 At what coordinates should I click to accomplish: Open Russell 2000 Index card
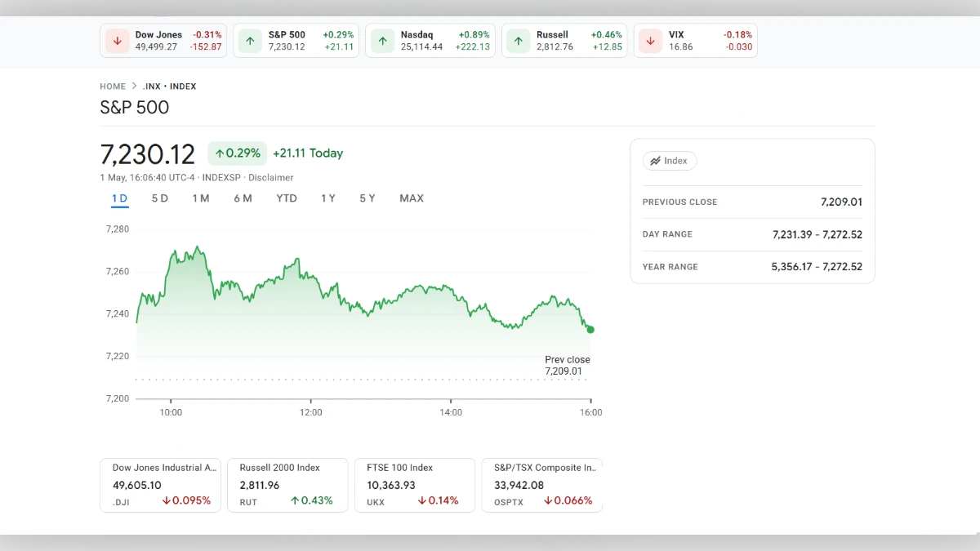(287, 485)
